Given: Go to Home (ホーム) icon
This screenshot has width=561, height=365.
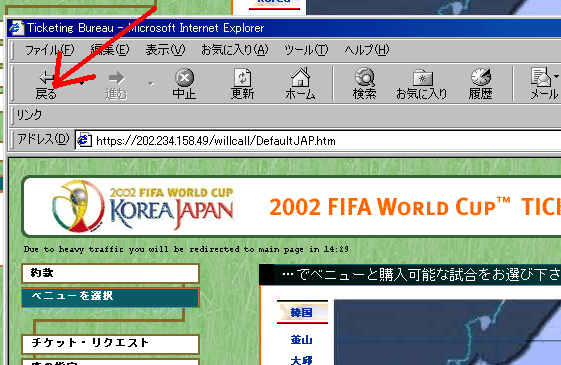Looking at the screenshot, I should 300,84.
